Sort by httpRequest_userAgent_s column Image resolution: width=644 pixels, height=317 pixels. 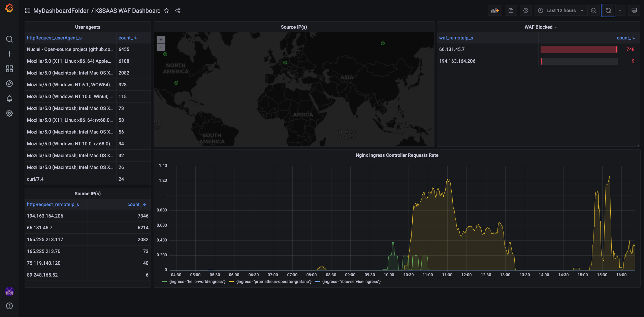[x=54, y=38]
